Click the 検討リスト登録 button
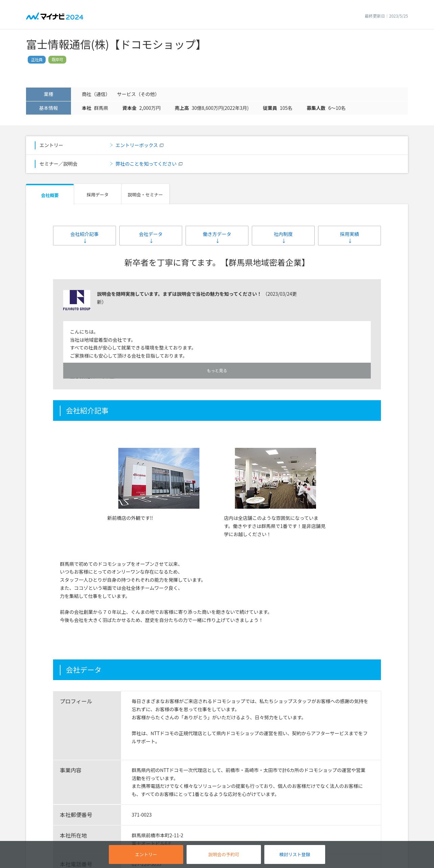Viewport: 434px width, 868px height. coord(295,854)
